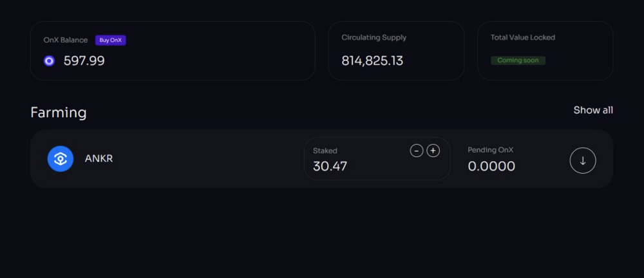
Task: Click the OnX token icon beside balance
Action: [x=50, y=61]
